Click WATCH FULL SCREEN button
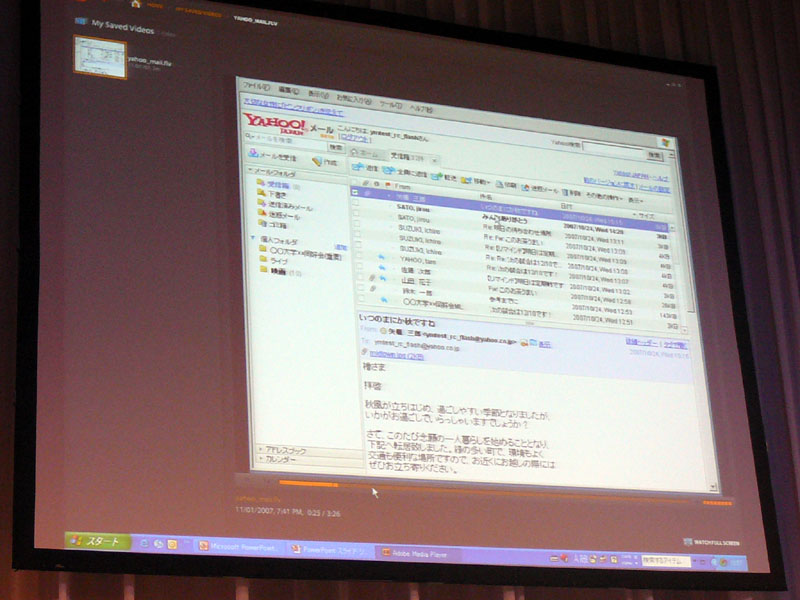The image size is (800, 600). coord(712,542)
